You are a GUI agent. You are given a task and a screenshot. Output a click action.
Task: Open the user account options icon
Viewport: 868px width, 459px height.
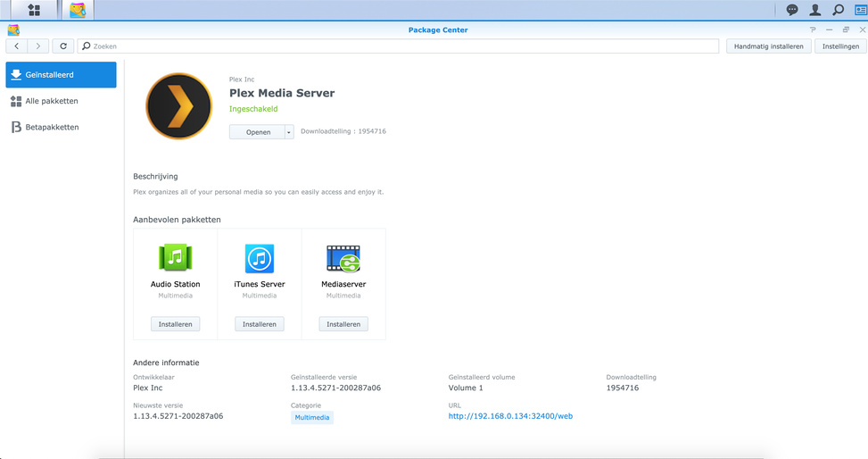814,10
